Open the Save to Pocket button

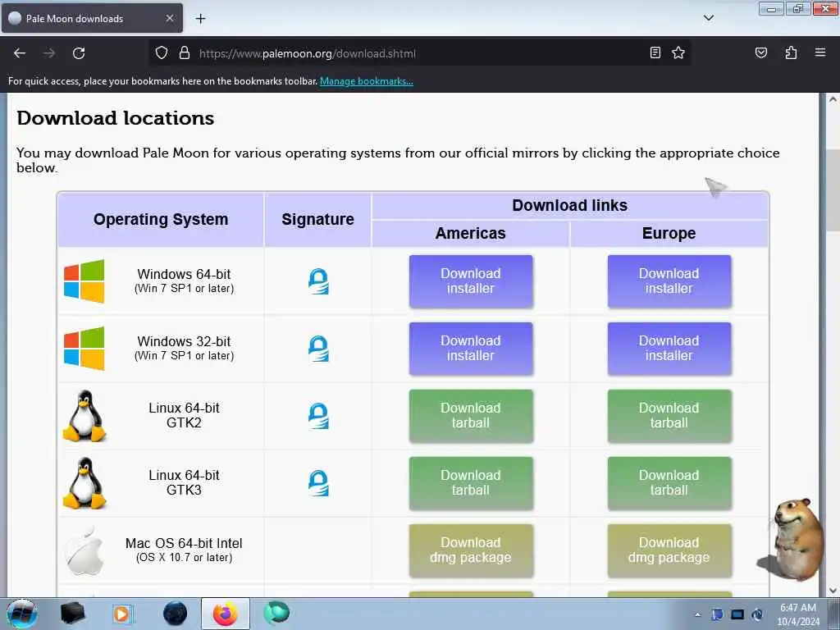click(760, 52)
